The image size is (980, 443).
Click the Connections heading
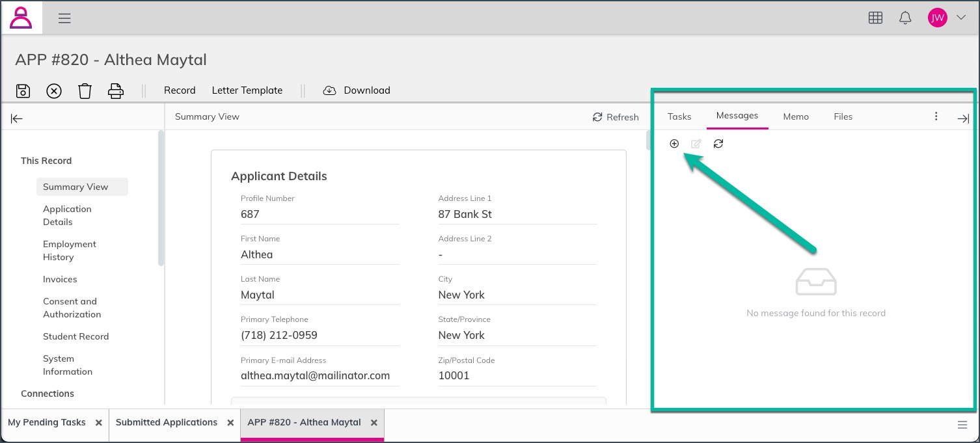coord(48,394)
